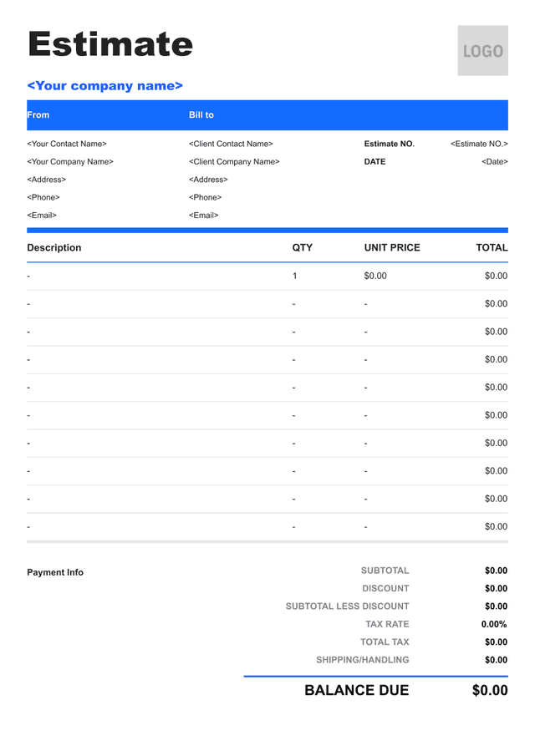Viewport: 535px width, 756px height.
Task: Click the <Date> value placeholder
Action: [x=495, y=161]
